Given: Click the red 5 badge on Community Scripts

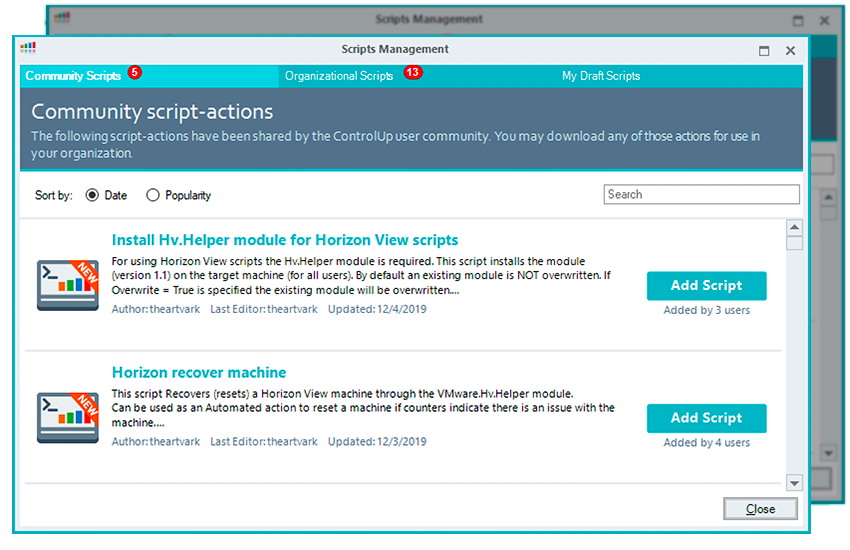Looking at the screenshot, I should [134, 72].
